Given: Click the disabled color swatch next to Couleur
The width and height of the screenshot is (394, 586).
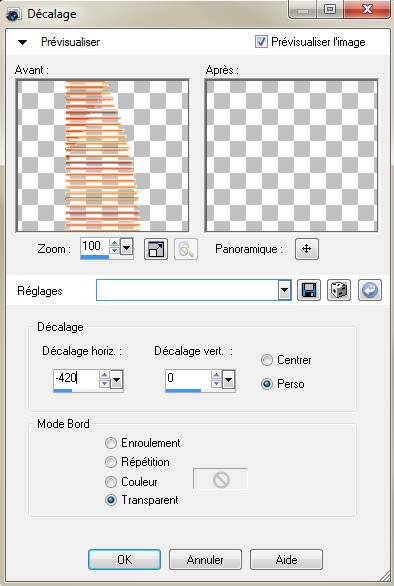Looking at the screenshot, I should click(x=220, y=479).
